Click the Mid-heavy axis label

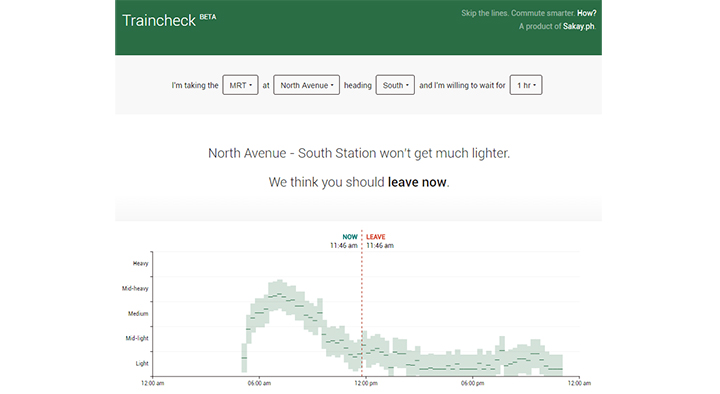pyautogui.click(x=135, y=288)
